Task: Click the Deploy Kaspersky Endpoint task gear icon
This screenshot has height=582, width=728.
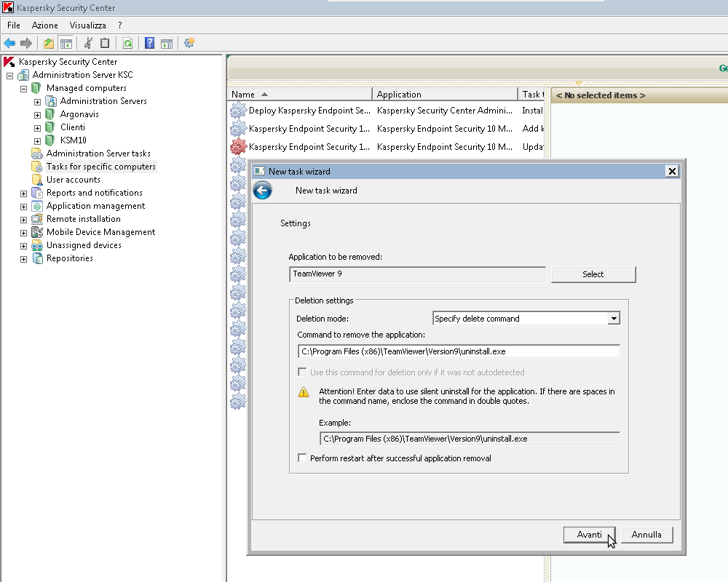Action: pos(238,111)
